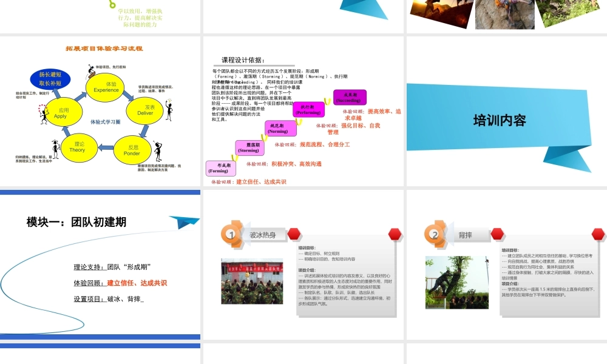607x364 pixels.
Task: Open the 培训内容 section slide
Action: [506, 112]
